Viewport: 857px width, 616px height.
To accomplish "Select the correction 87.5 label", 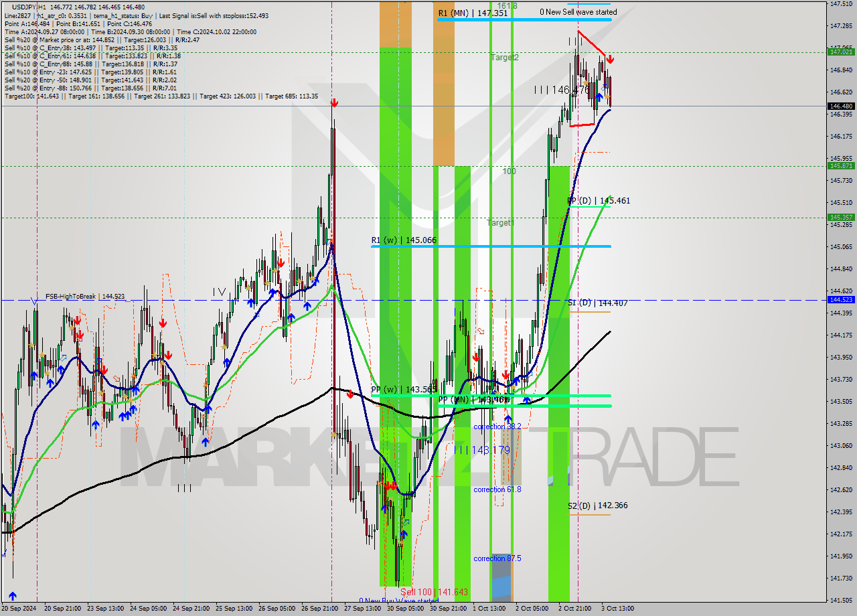I will [x=497, y=558].
